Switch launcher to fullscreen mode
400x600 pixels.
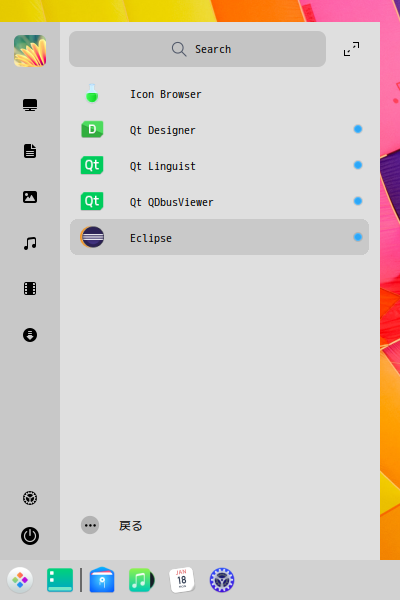pyautogui.click(x=351, y=49)
